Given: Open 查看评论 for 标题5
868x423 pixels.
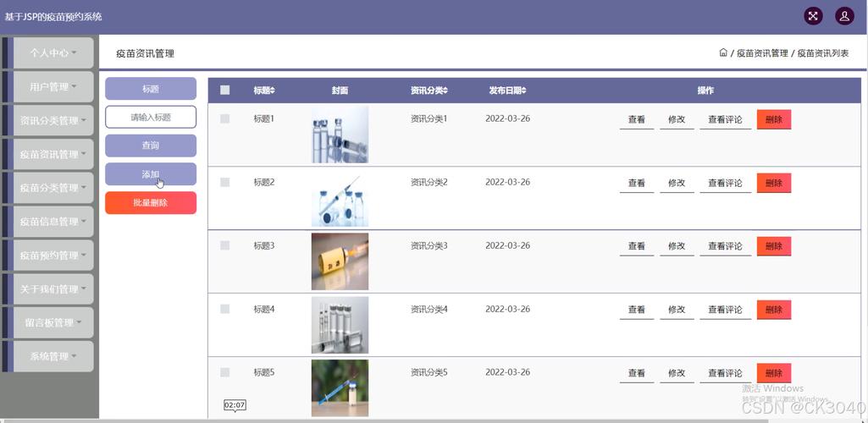Looking at the screenshot, I should 725,373.
